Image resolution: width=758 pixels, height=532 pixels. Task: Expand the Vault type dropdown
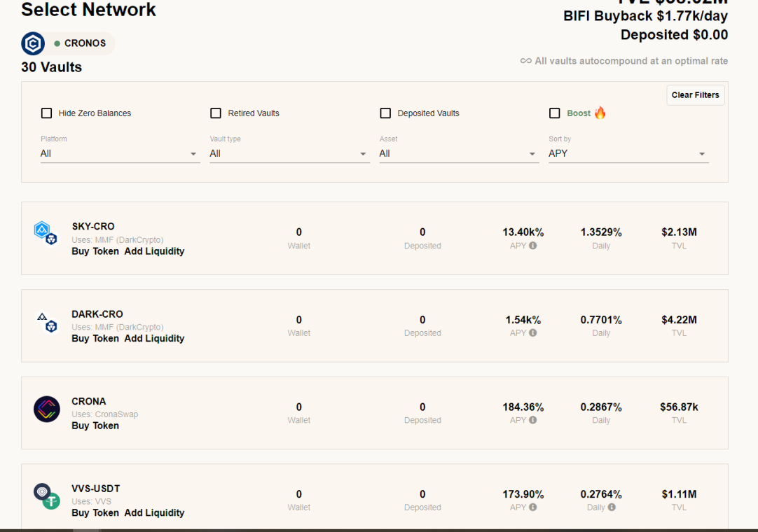[x=289, y=154]
